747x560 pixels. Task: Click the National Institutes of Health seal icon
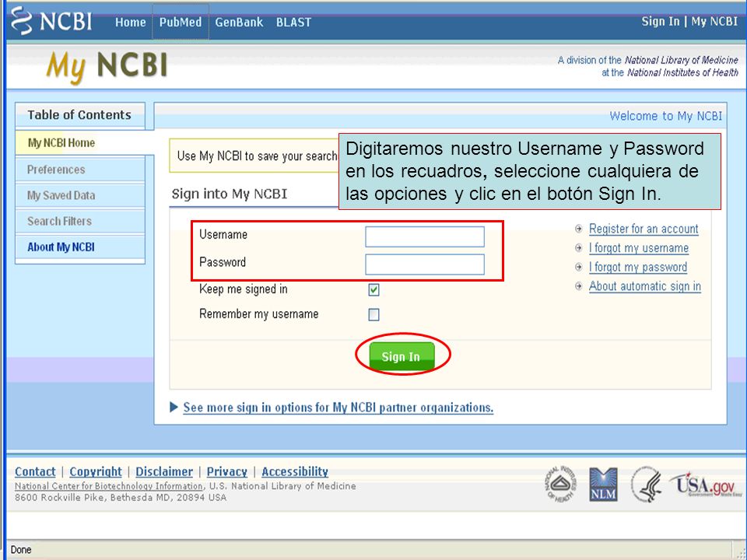click(561, 483)
